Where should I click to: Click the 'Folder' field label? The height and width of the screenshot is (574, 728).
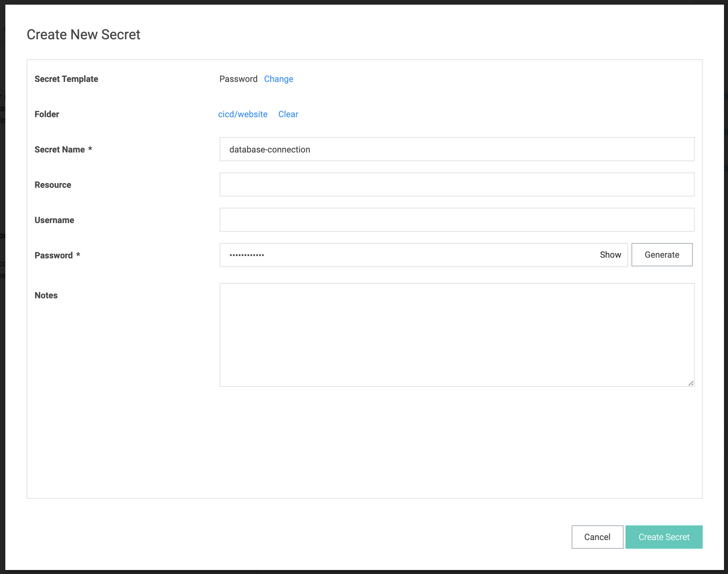[x=47, y=114]
